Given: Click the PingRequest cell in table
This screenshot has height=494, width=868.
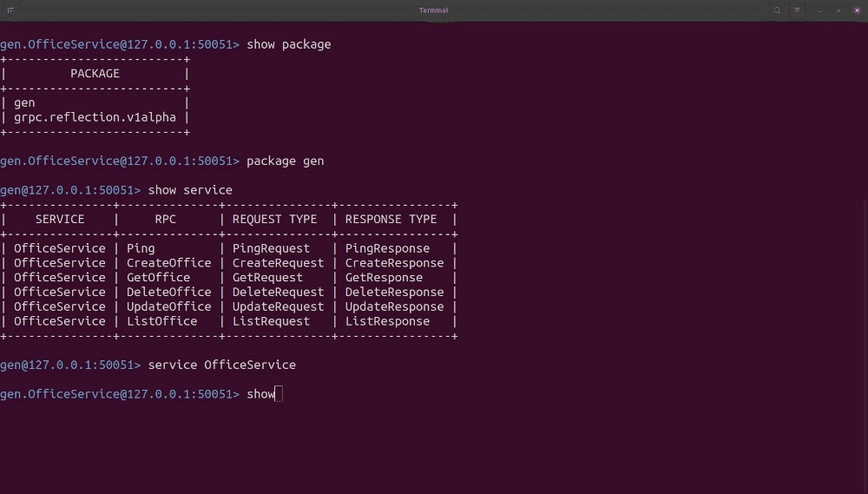Looking at the screenshot, I should [x=271, y=248].
